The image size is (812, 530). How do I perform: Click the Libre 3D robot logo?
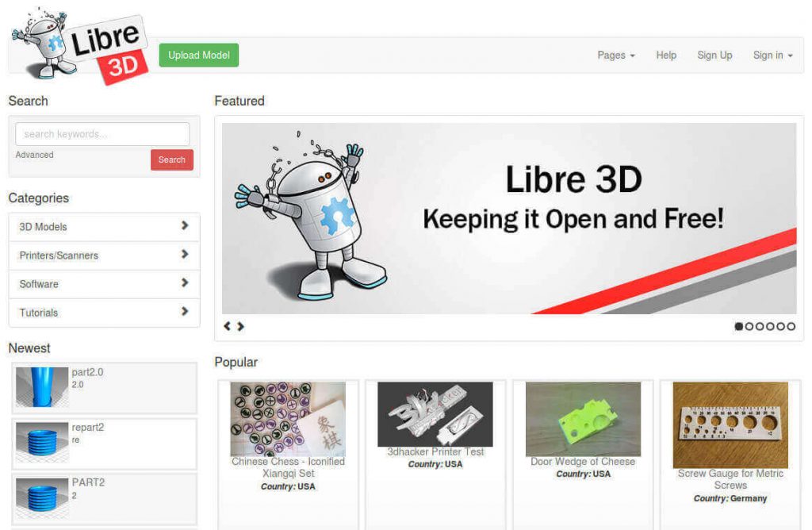tap(80, 45)
